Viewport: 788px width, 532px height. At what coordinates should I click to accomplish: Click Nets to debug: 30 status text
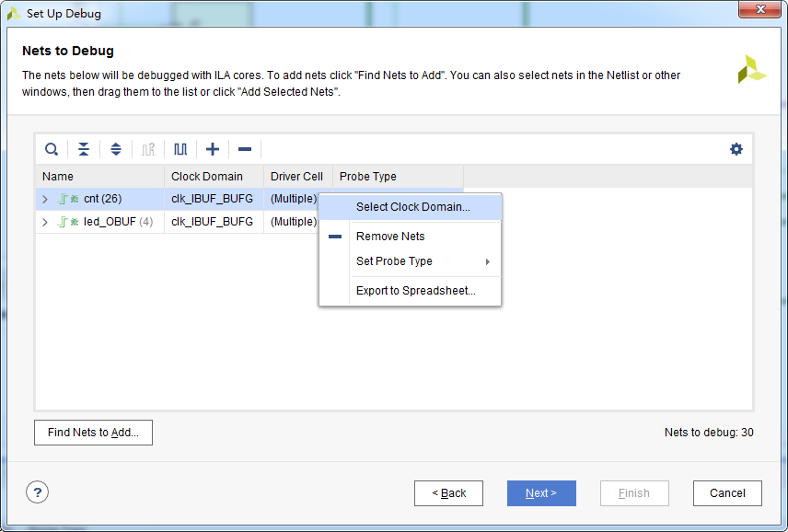coord(709,433)
